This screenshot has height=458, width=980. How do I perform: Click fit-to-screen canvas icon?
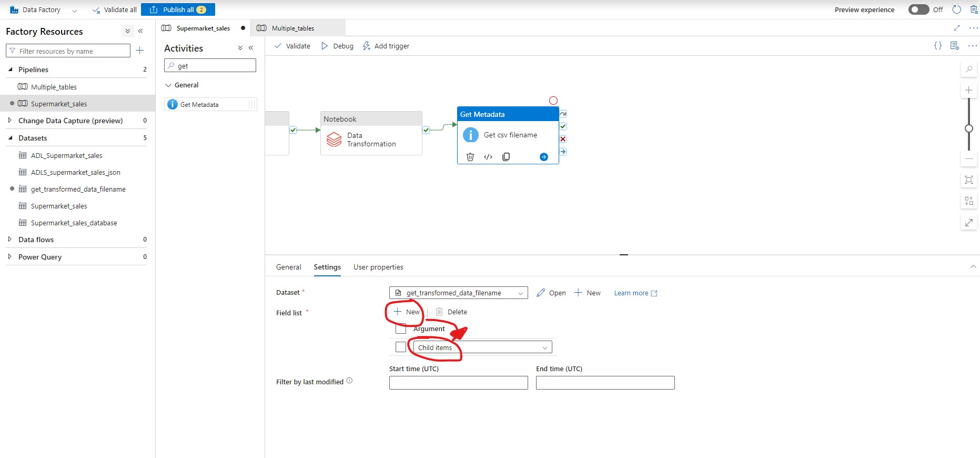point(969,180)
